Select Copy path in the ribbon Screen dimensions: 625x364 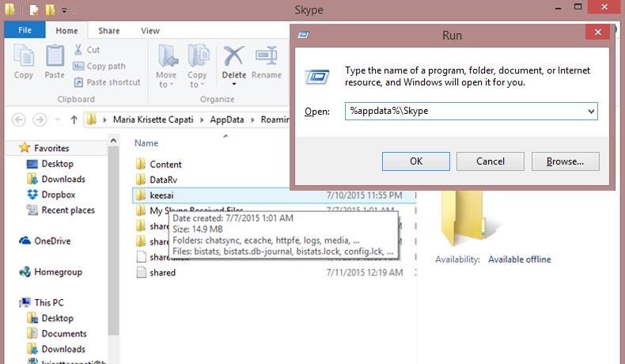[99, 66]
